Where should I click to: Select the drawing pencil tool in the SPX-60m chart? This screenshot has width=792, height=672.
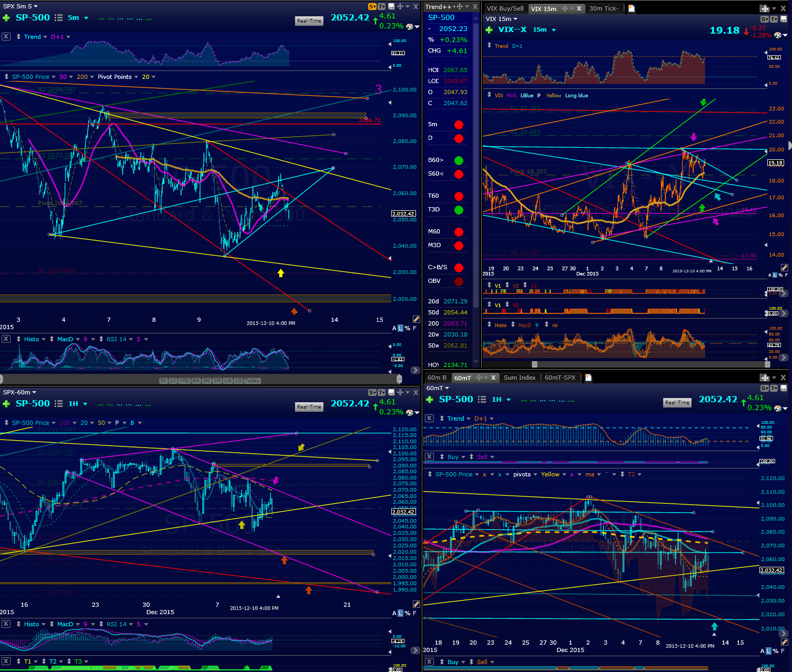pyautogui.click(x=416, y=604)
